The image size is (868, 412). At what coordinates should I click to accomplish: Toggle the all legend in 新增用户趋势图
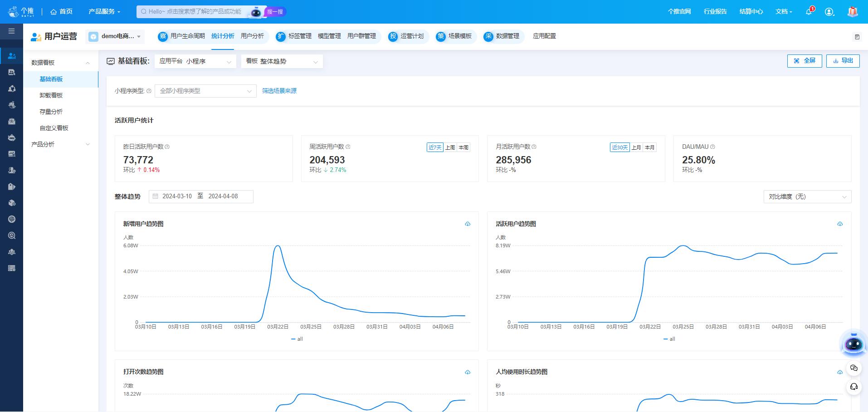click(x=297, y=339)
